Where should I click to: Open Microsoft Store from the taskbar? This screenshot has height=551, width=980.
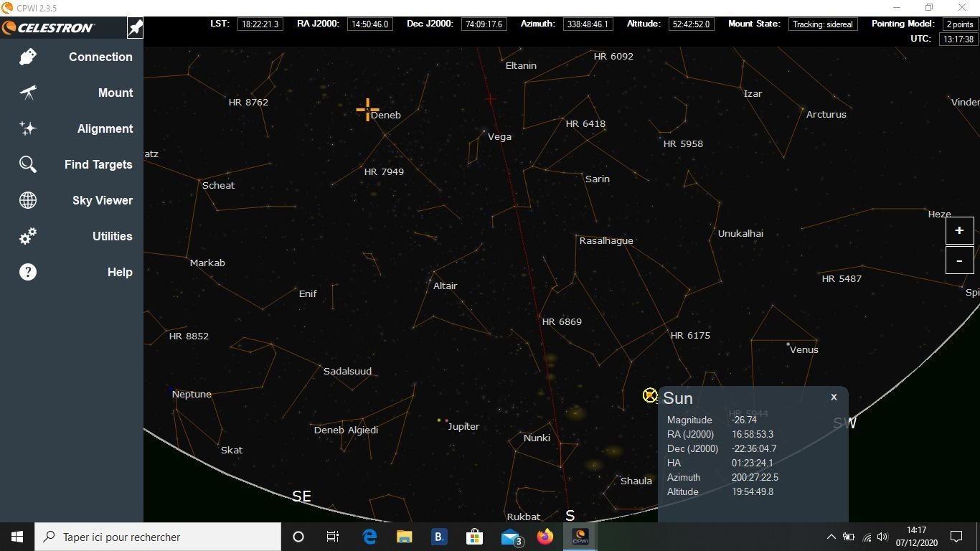pos(474,537)
